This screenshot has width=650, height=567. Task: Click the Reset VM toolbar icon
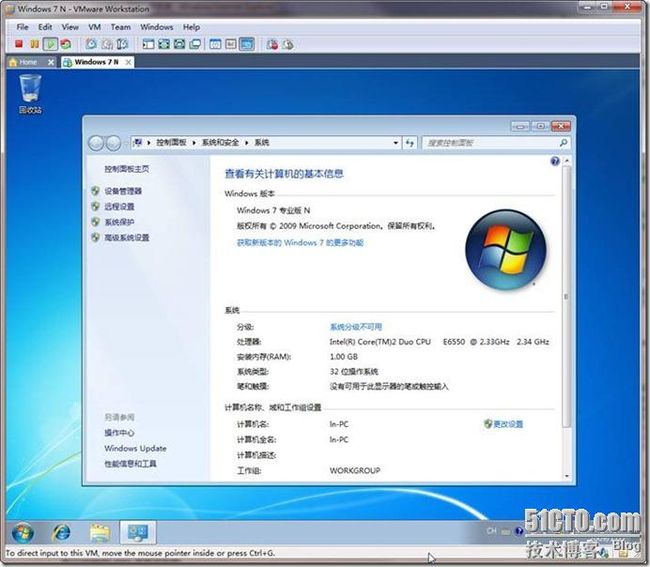click(65, 44)
